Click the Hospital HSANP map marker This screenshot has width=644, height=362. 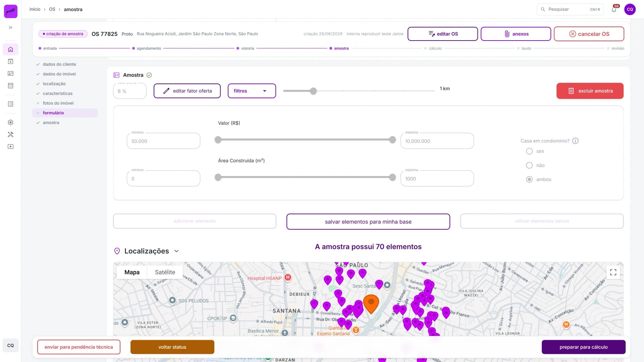[x=287, y=278]
